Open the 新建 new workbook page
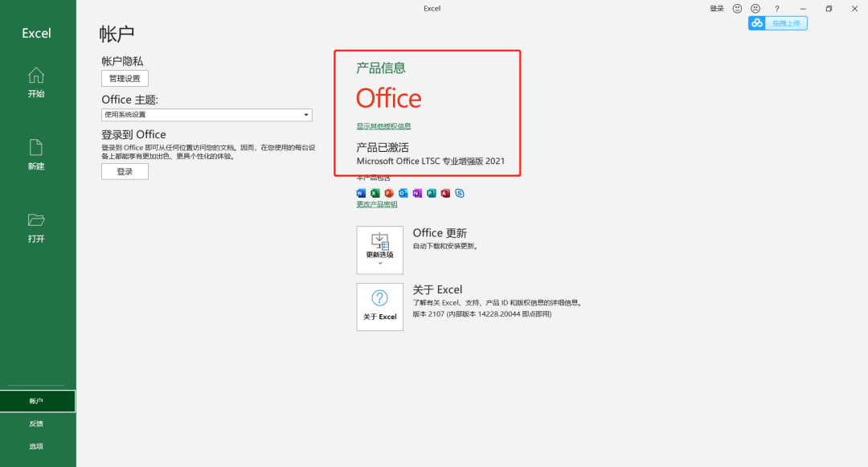This screenshot has height=467, width=868. pyautogui.click(x=36, y=155)
